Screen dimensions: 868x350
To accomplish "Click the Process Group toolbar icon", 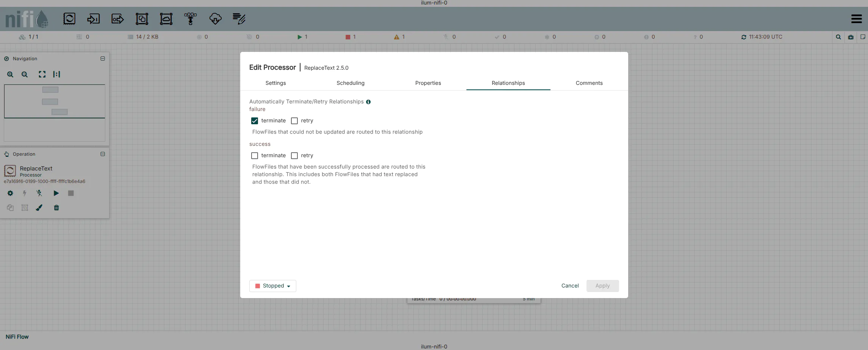I will 142,19.
